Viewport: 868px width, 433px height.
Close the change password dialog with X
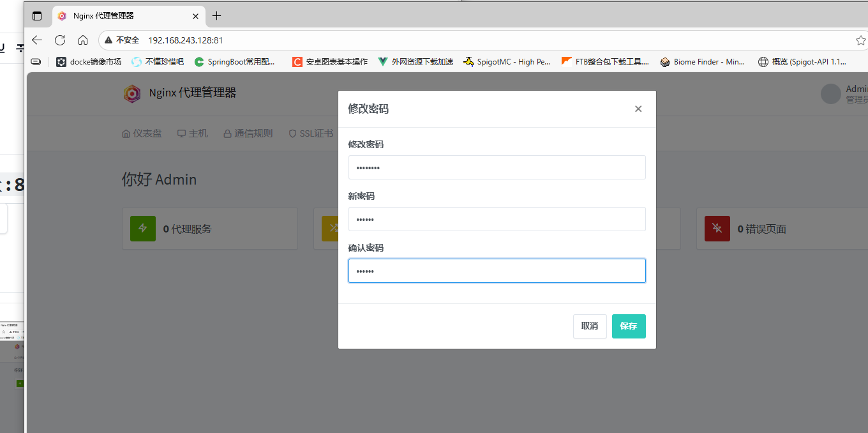(638, 109)
